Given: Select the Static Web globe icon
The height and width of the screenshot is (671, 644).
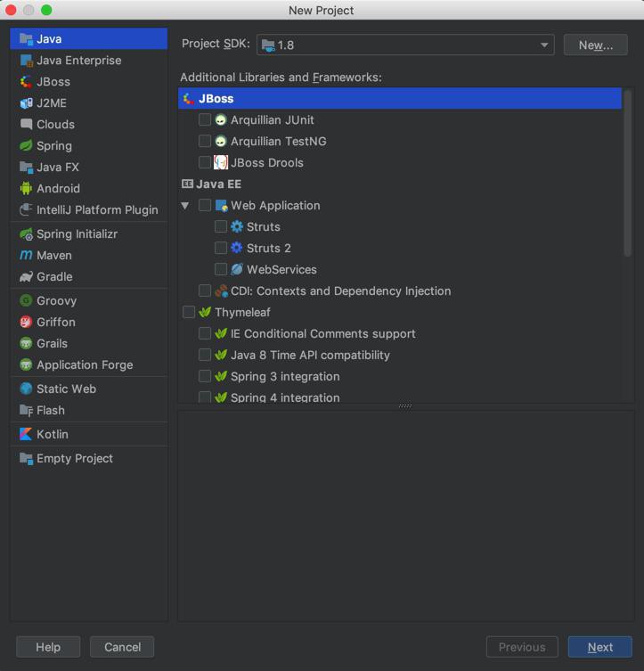Looking at the screenshot, I should pyautogui.click(x=26, y=389).
